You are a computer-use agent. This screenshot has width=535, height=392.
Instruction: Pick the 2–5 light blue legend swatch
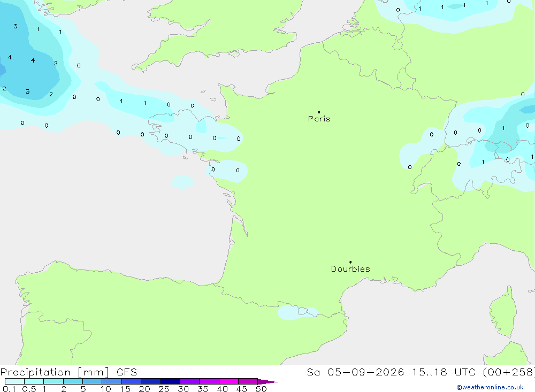pos(73,381)
